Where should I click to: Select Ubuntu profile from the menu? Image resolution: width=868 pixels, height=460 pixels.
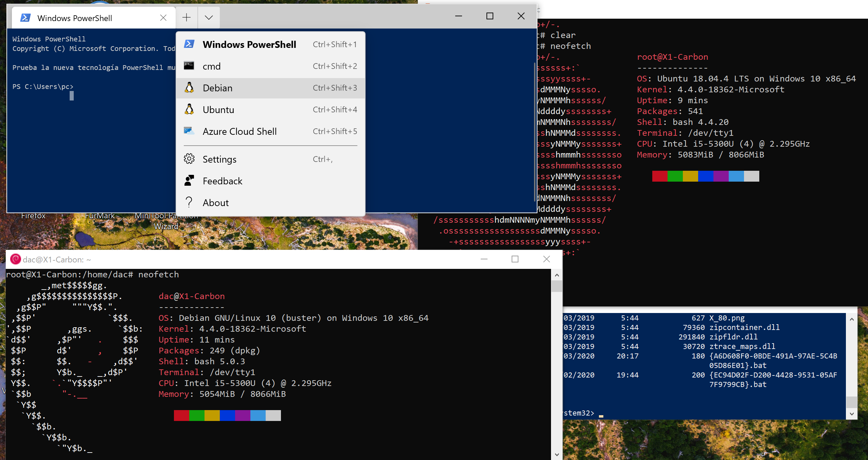pos(218,110)
